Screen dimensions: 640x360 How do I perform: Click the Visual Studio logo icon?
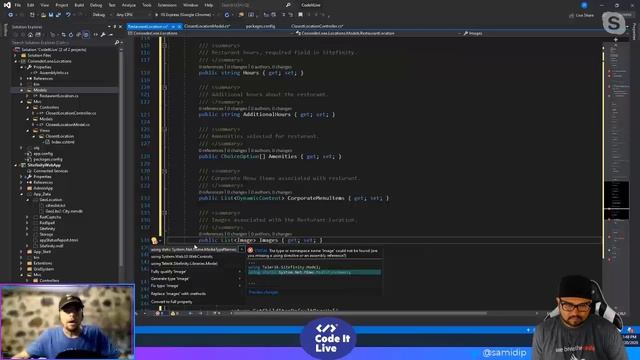click(x=7, y=5)
